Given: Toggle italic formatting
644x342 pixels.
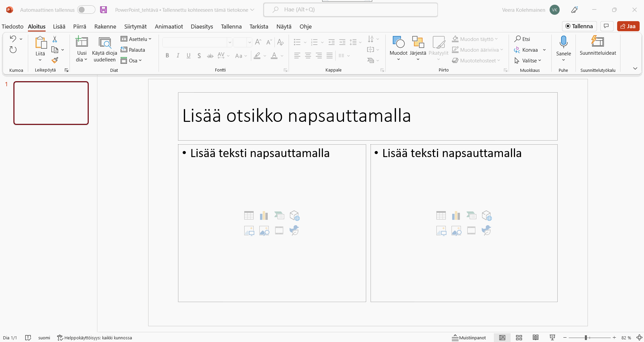Looking at the screenshot, I should coord(178,56).
